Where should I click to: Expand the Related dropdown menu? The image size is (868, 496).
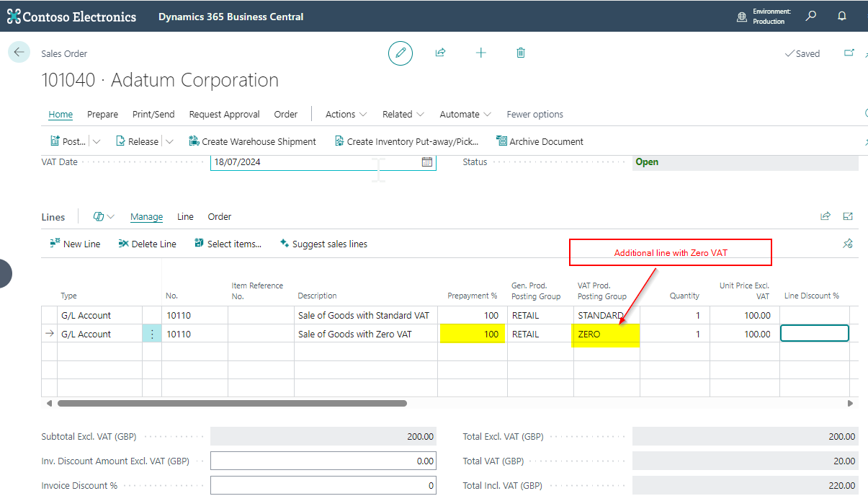point(403,115)
